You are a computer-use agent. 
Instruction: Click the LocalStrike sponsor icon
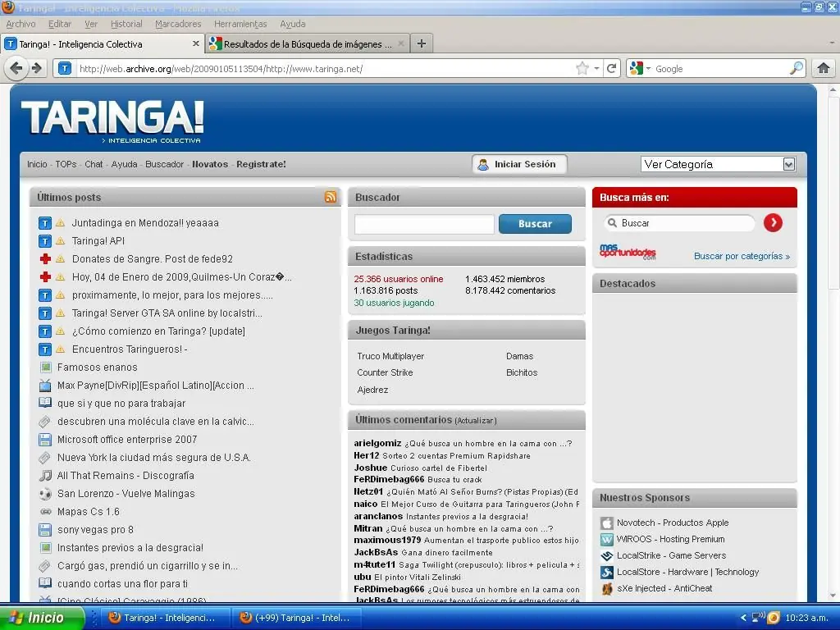click(x=606, y=555)
